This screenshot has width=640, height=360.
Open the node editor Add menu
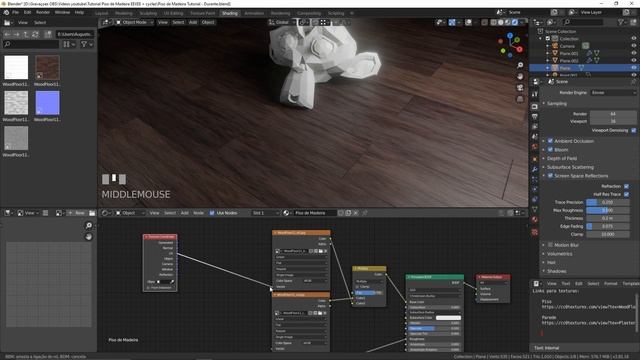click(184, 213)
